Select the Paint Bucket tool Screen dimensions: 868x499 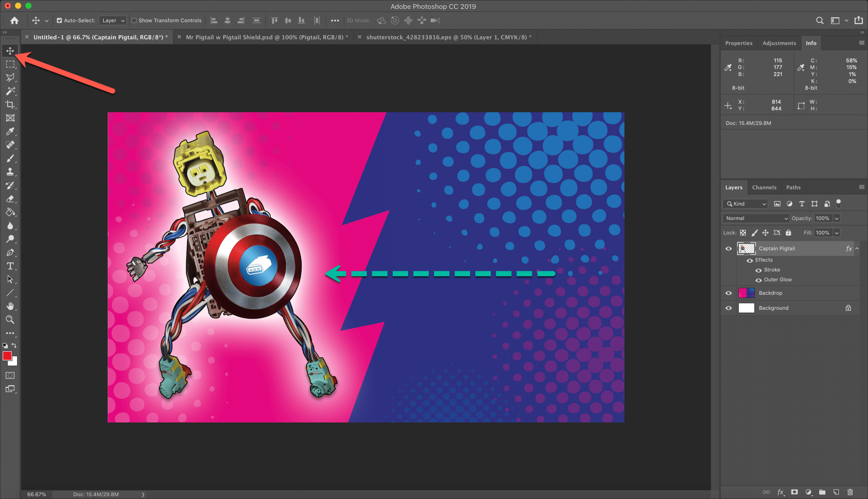pyautogui.click(x=10, y=212)
